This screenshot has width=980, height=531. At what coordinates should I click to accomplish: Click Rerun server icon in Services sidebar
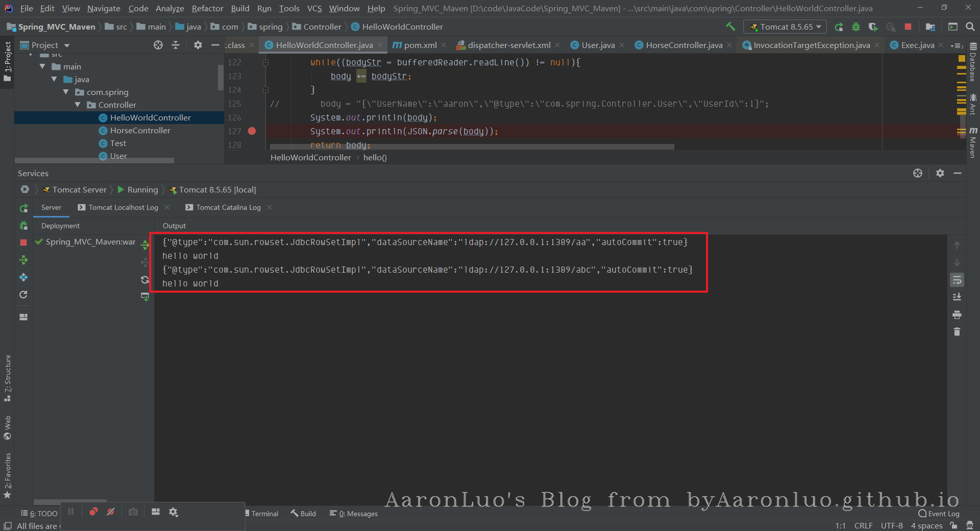[x=23, y=208]
